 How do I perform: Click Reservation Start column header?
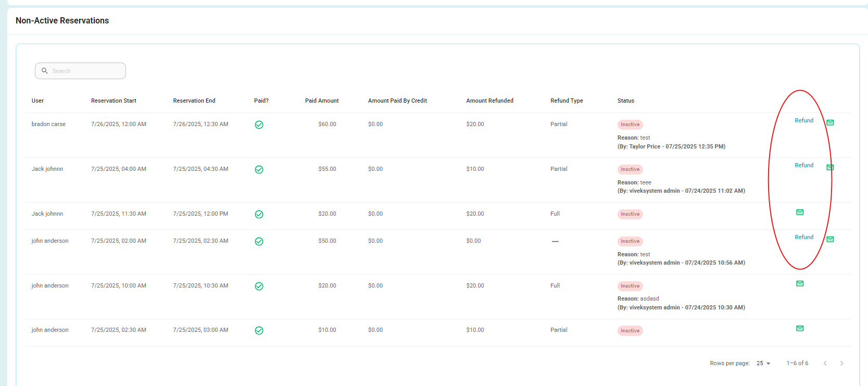(114, 101)
